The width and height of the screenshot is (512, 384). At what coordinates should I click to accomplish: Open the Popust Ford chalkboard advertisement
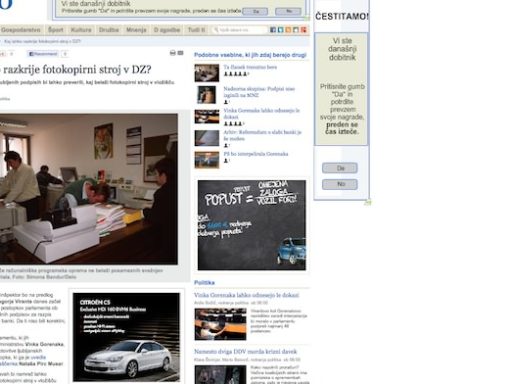pos(252,225)
